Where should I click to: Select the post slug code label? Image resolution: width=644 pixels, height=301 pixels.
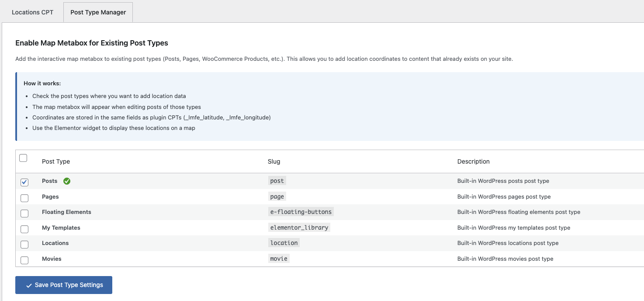click(277, 181)
